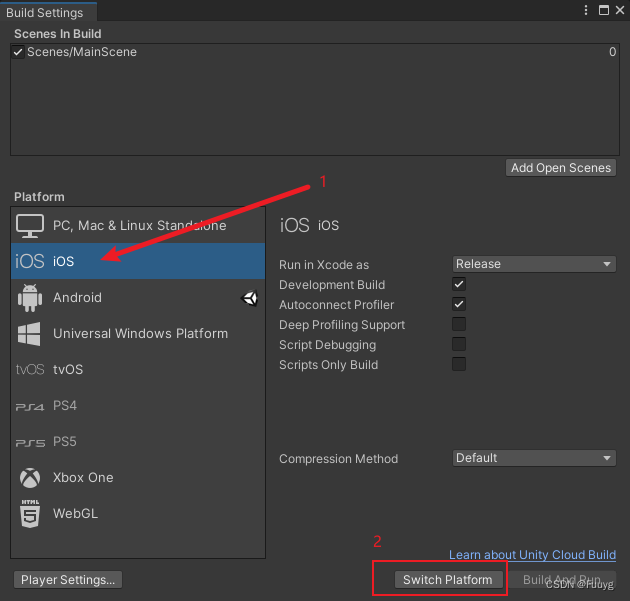Uncheck Scenes/MainScene in build list

[18, 52]
